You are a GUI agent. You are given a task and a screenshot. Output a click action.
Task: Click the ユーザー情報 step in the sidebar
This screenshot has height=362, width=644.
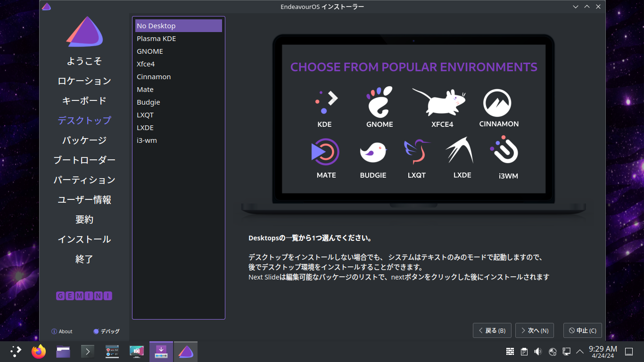click(x=84, y=200)
